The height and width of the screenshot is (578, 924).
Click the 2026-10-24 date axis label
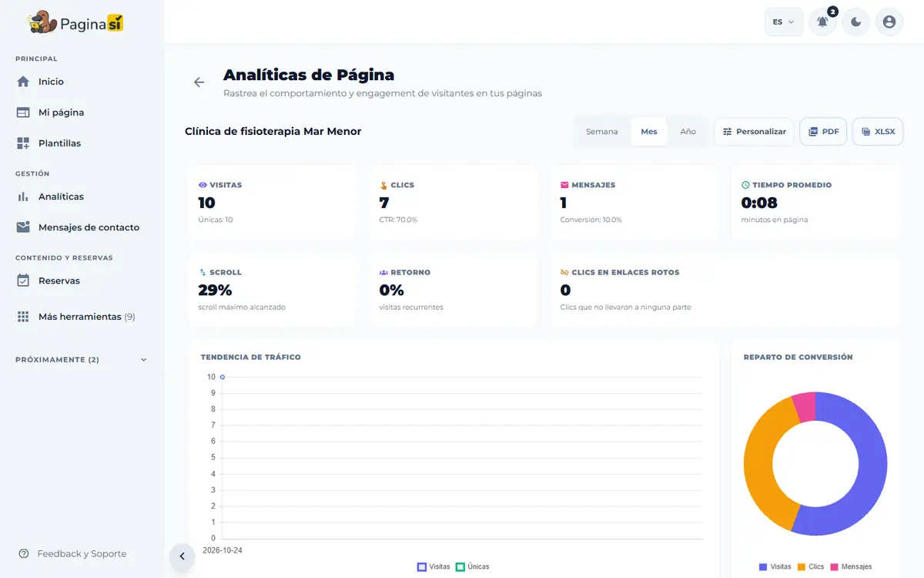coord(223,551)
